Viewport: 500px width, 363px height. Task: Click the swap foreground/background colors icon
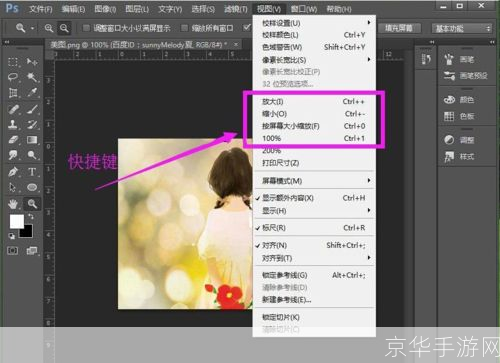[31, 217]
